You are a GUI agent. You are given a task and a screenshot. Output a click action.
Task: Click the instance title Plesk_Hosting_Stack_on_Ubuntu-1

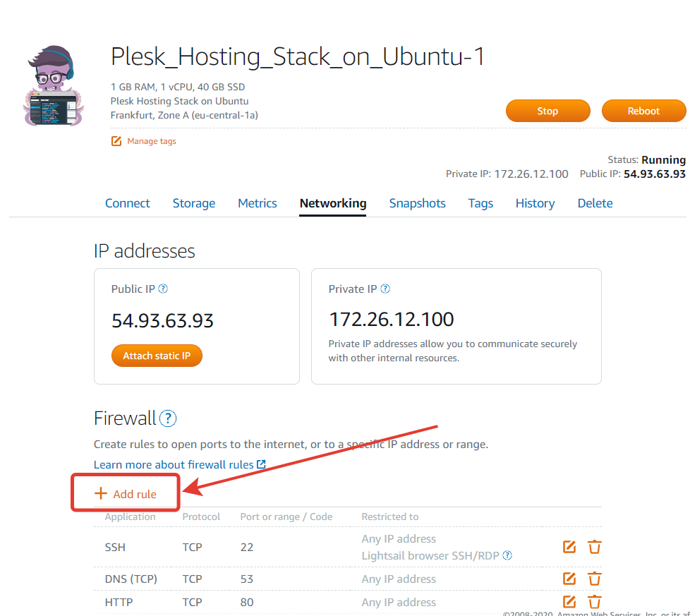click(x=298, y=56)
